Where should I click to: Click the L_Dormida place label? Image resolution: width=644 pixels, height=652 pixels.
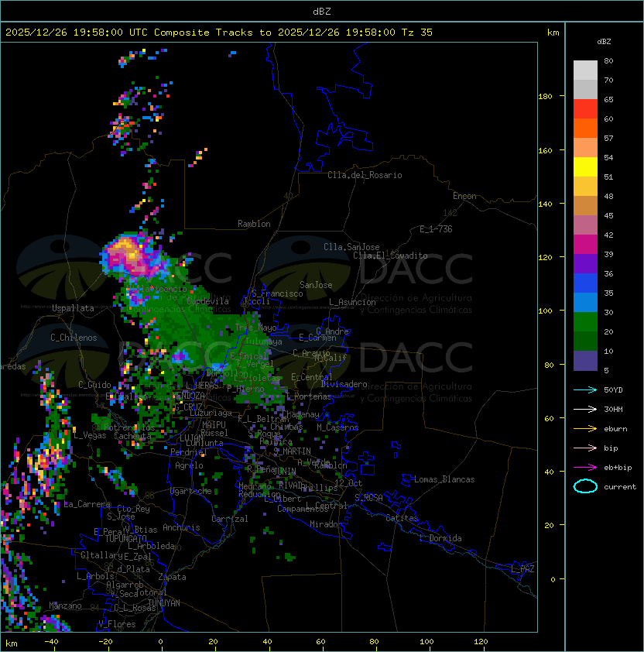click(440, 538)
